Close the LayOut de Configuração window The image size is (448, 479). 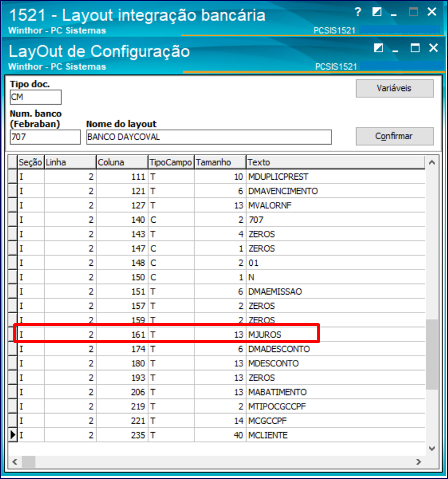coord(433,48)
